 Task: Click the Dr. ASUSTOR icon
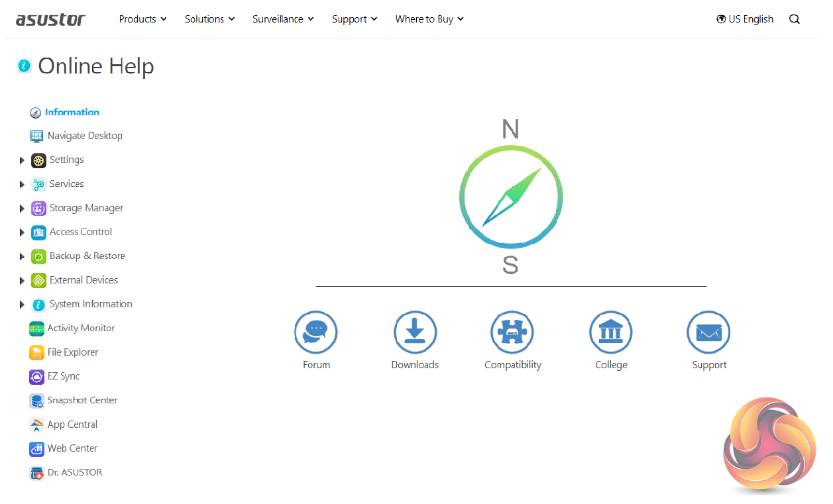point(36,473)
